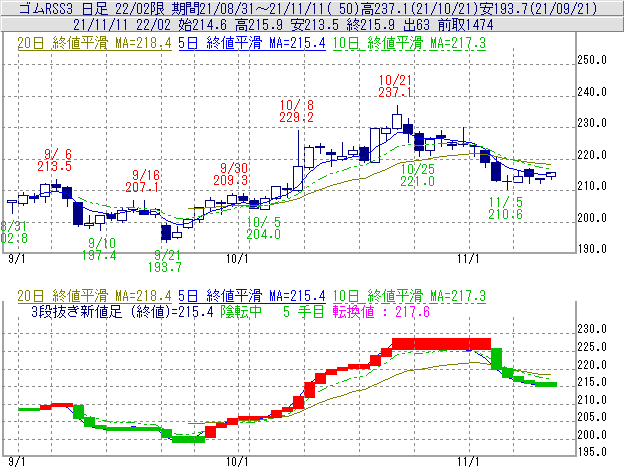Click the bottom chart's 11/1 date label

468,462
